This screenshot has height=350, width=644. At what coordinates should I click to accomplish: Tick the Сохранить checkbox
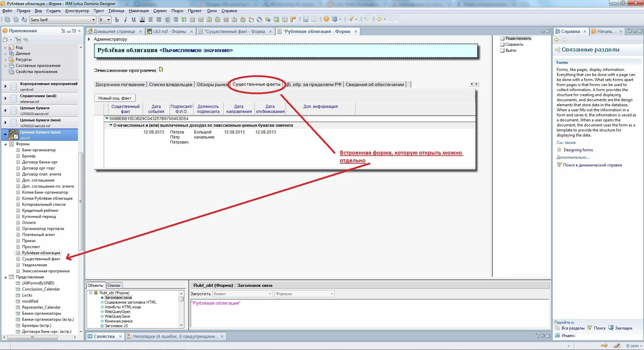[502, 44]
